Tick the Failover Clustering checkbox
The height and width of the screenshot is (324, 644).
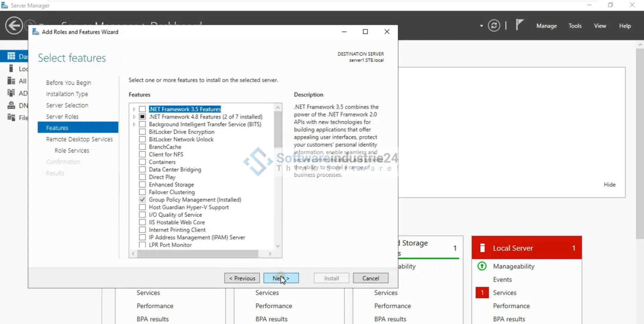(143, 192)
